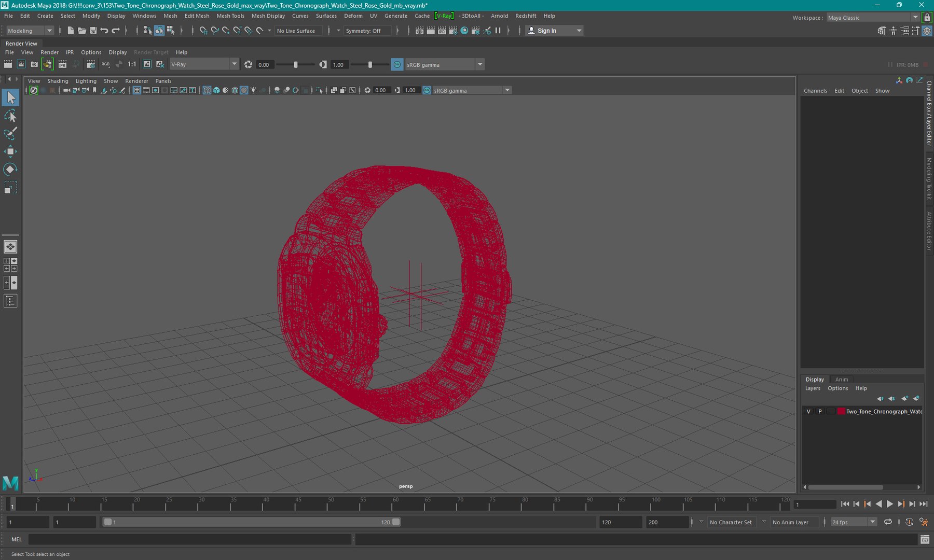Switch to the Anim layer tab
This screenshot has height=560, width=934.
(842, 379)
